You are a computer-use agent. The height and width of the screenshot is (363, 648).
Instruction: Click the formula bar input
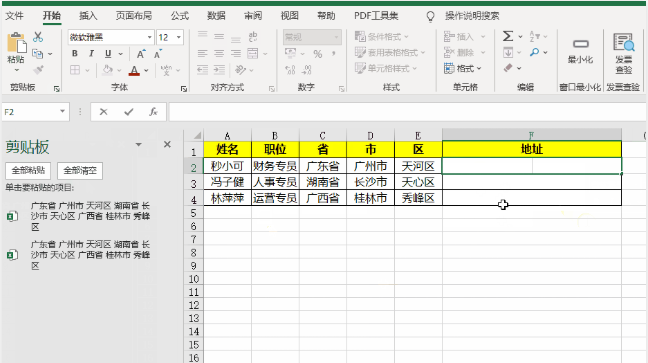(x=407, y=112)
